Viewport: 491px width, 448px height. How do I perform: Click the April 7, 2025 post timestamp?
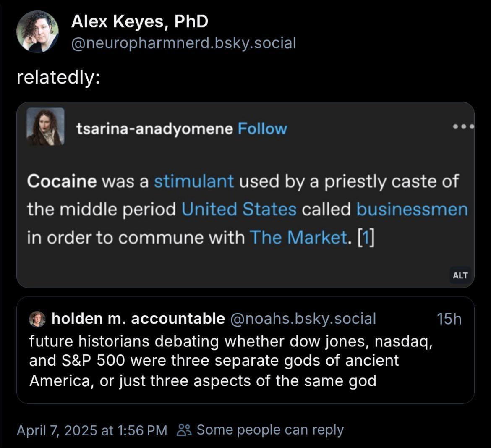tap(91, 430)
